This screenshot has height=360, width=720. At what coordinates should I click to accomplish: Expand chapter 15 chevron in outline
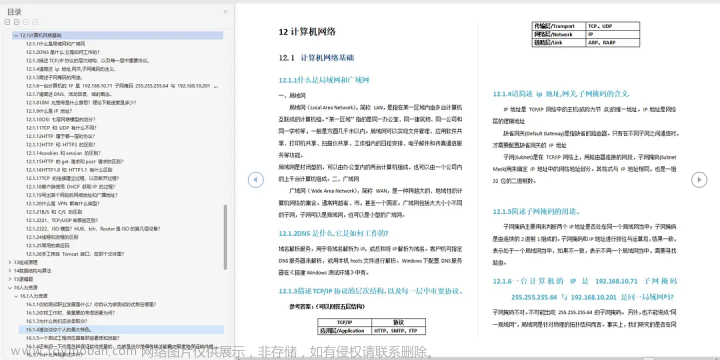pyautogui.click(x=11, y=279)
